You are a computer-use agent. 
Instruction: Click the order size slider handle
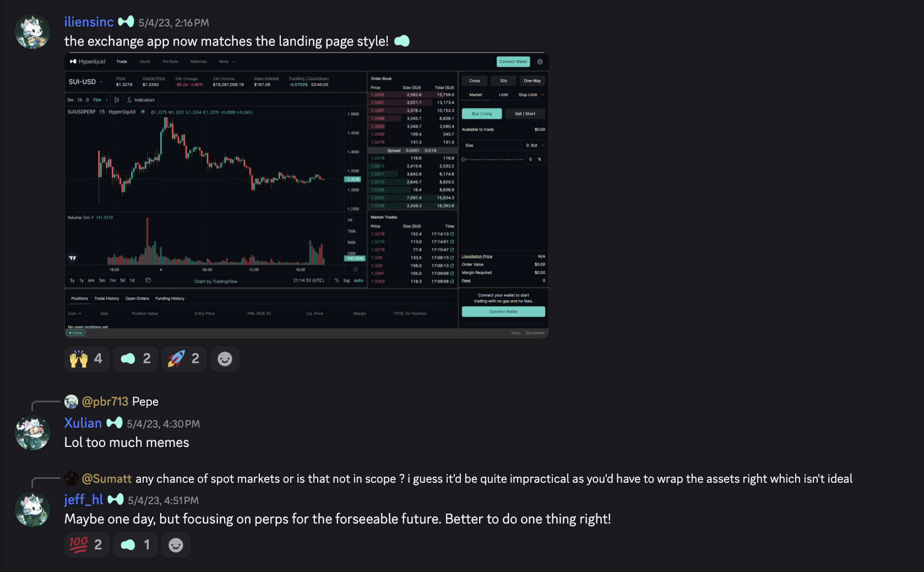click(464, 159)
